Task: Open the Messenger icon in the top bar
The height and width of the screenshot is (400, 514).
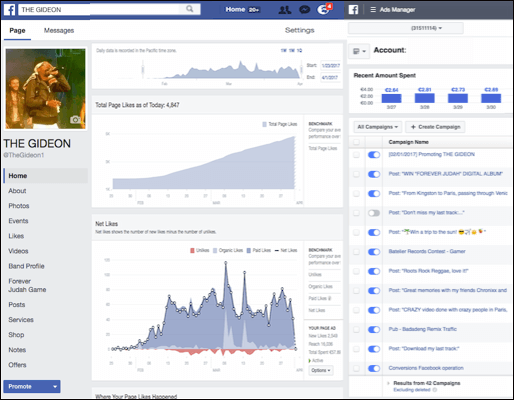Action: (304, 10)
